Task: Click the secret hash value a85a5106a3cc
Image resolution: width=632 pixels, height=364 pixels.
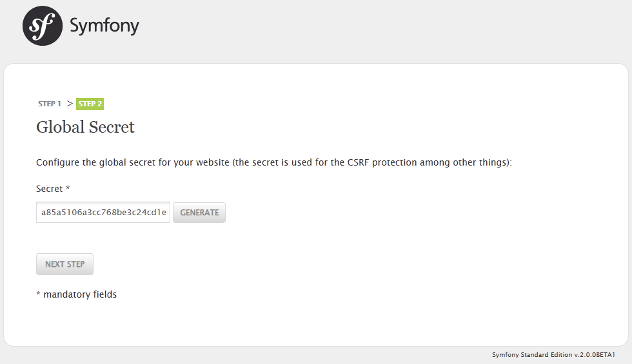Action: pos(104,212)
